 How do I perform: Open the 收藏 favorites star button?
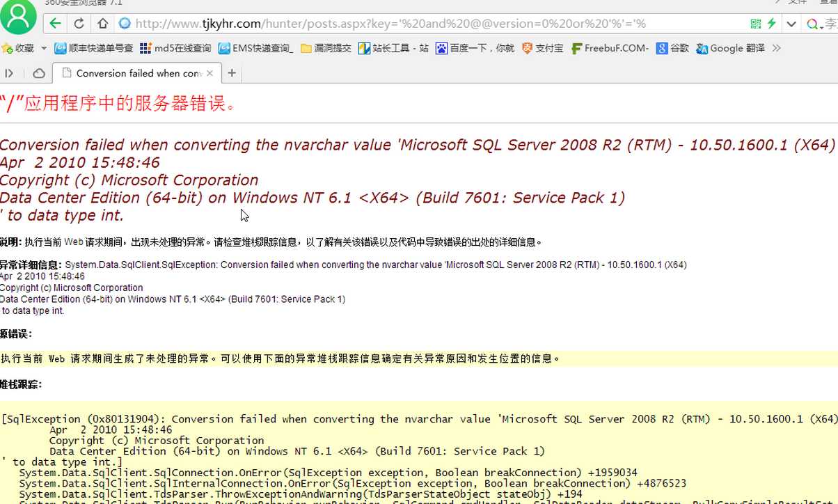(x=18, y=48)
